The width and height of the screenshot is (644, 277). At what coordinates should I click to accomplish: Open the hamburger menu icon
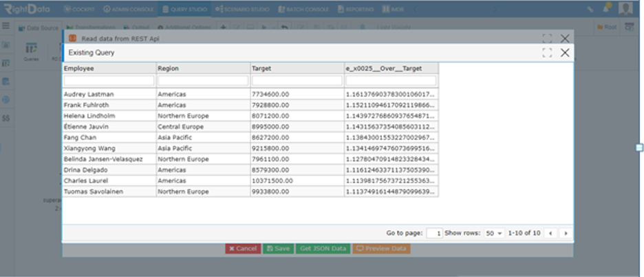coord(6,26)
